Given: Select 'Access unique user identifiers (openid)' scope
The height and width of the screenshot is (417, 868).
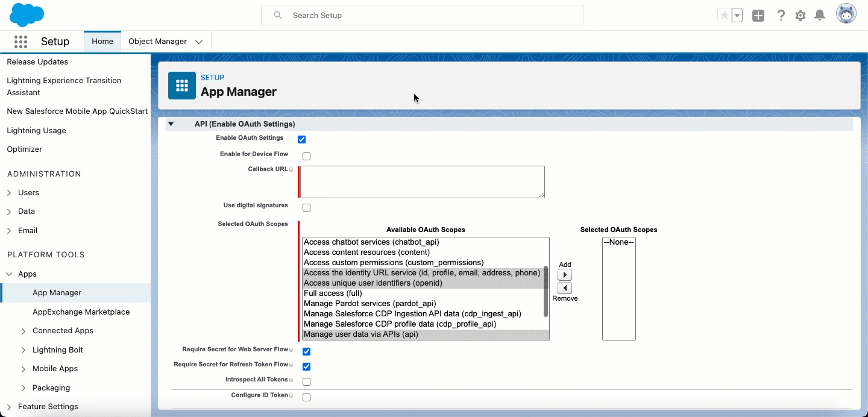Looking at the screenshot, I should pos(423,283).
